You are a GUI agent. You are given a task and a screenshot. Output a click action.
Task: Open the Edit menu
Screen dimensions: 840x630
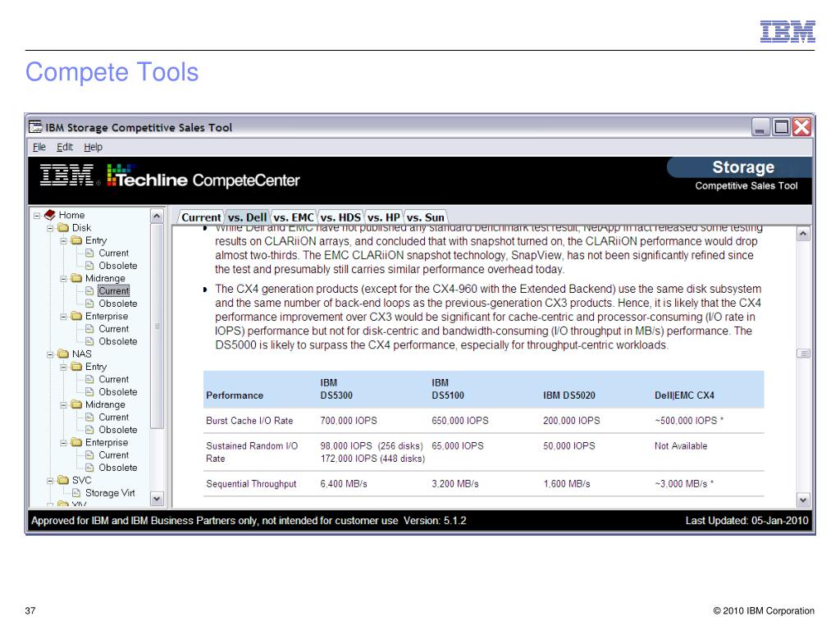coord(65,147)
